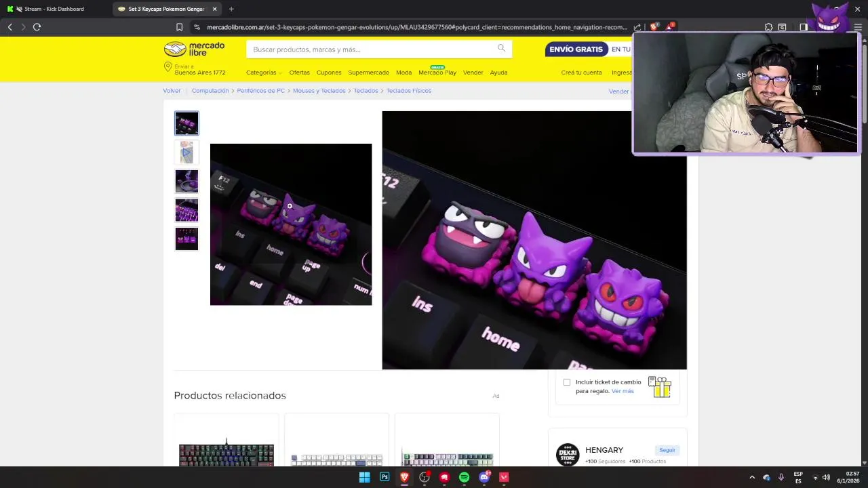Viewport: 868px width, 488px height.
Task: Check Incluir ticket de cambio para regalo
Action: 567,382
